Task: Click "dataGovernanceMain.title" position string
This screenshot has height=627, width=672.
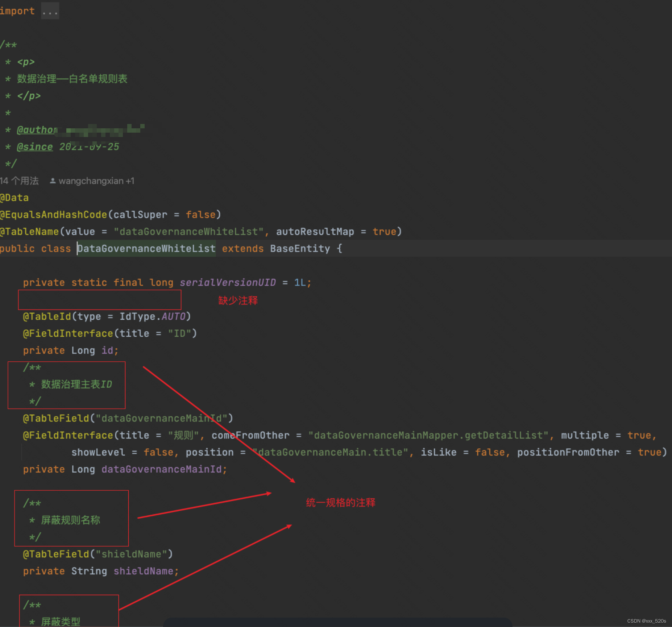Action: 330,452
